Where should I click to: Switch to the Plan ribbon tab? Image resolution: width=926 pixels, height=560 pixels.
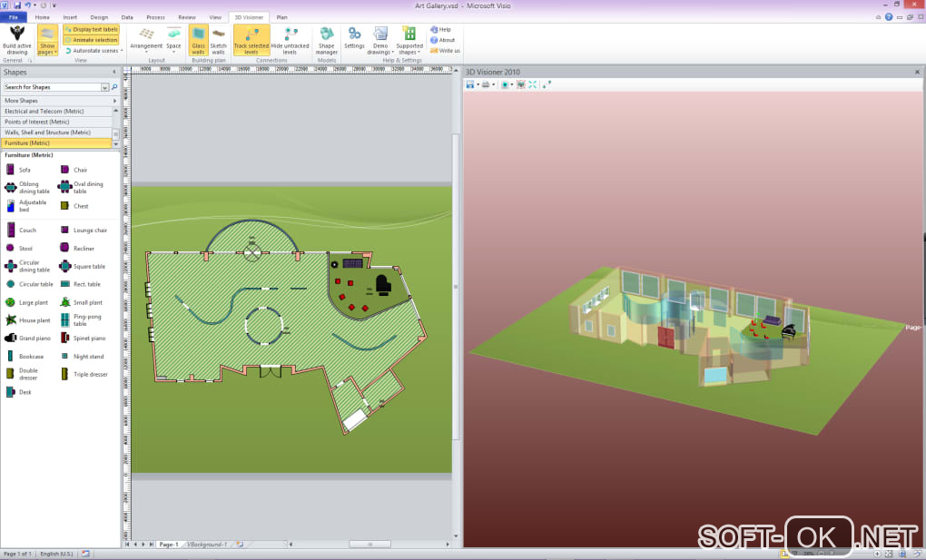tap(281, 17)
